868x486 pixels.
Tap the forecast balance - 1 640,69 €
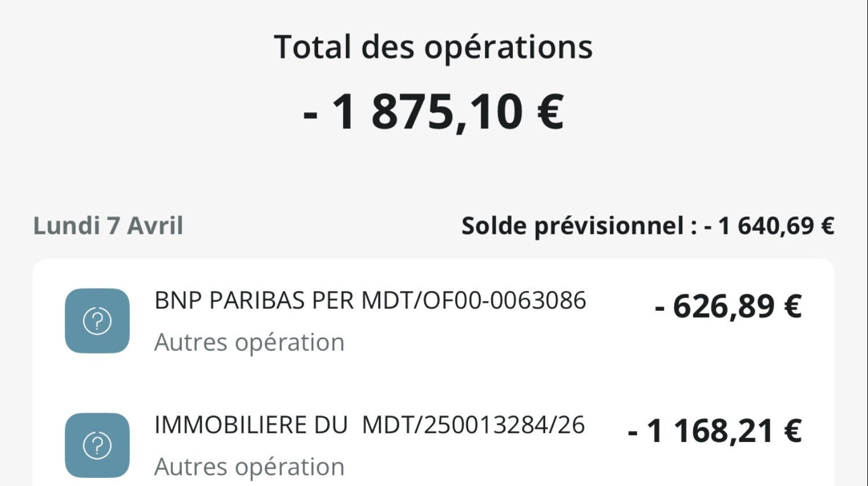pos(769,226)
